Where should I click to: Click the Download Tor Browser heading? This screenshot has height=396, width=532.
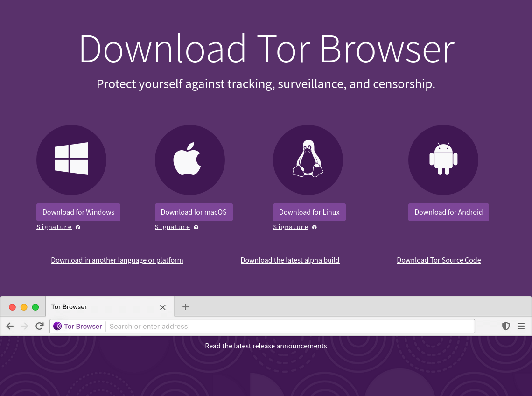point(266,49)
